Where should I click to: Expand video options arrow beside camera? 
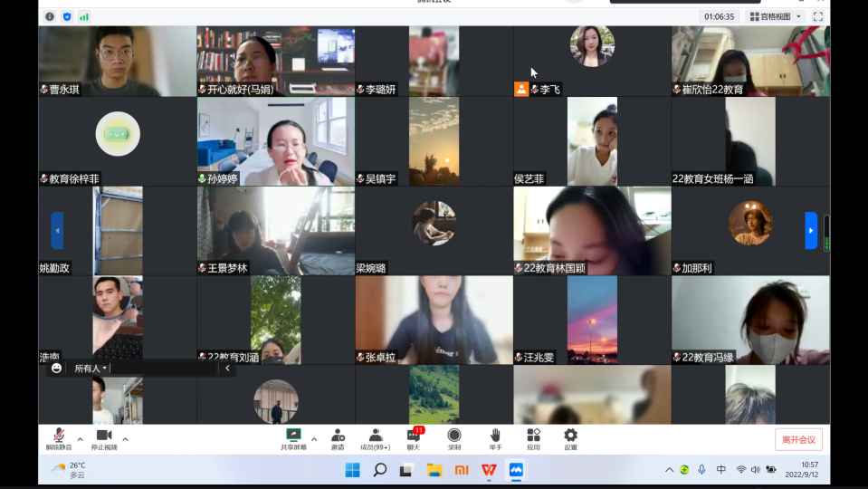(125, 439)
